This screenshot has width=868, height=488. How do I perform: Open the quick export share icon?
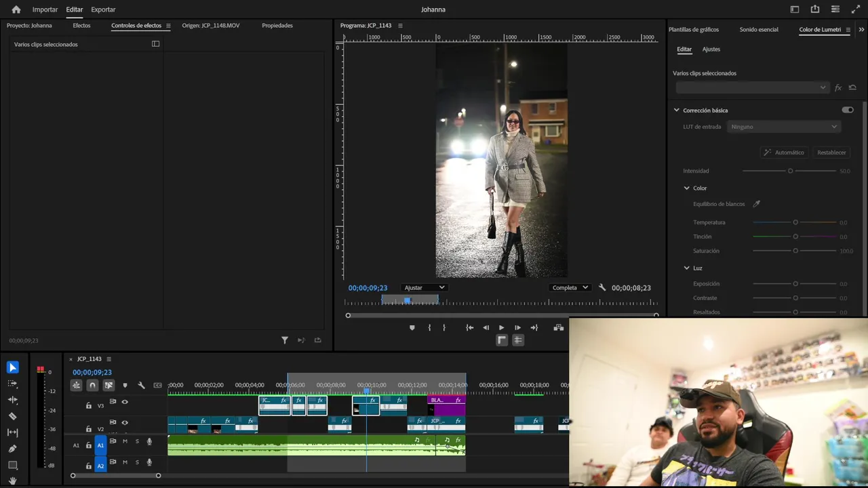tap(815, 9)
